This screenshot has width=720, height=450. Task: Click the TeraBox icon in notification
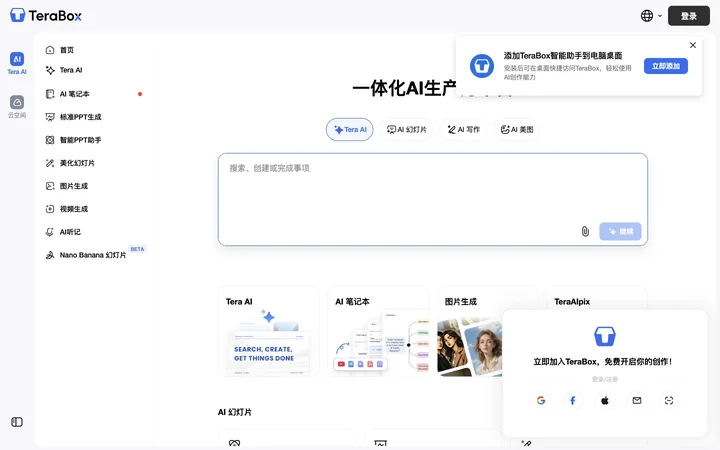click(x=481, y=66)
